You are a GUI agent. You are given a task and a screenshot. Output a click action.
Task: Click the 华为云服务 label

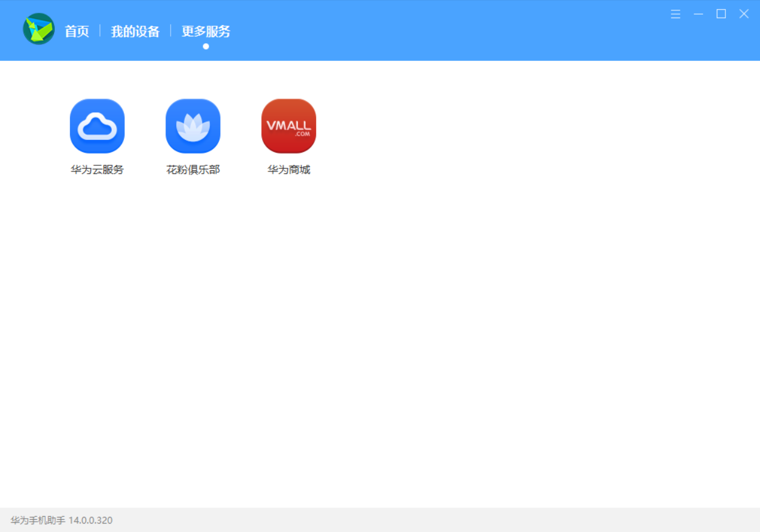97,170
